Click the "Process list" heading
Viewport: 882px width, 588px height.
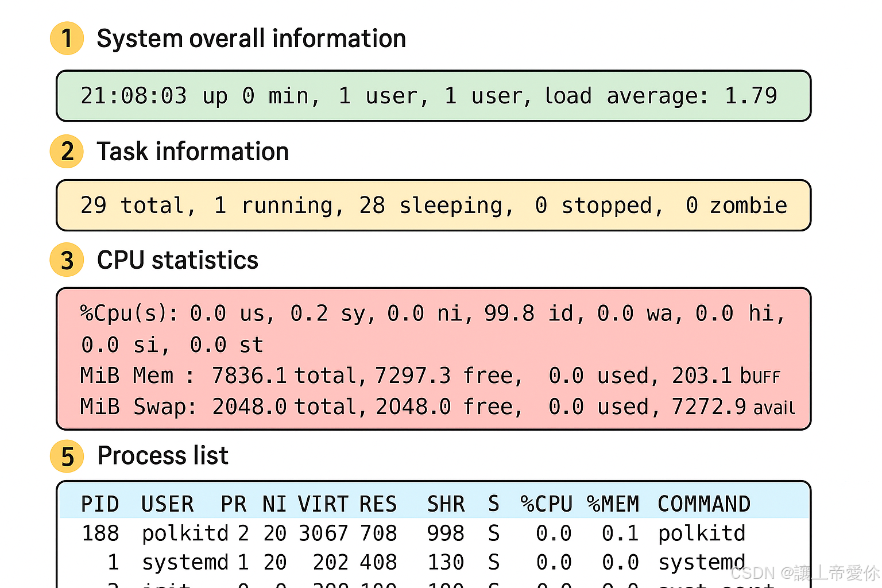click(x=163, y=456)
